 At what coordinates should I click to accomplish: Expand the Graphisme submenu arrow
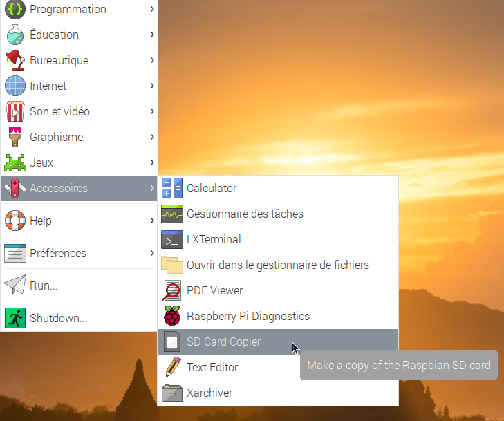pos(152,137)
